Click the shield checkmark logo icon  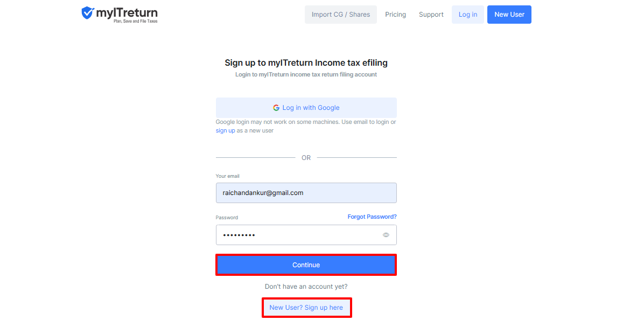(x=87, y=13)
